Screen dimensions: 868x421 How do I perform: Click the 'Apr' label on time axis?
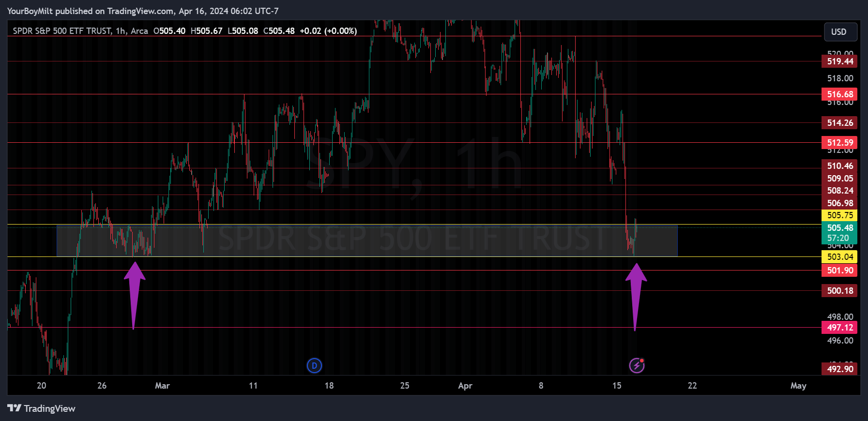(x=465, y=386)
